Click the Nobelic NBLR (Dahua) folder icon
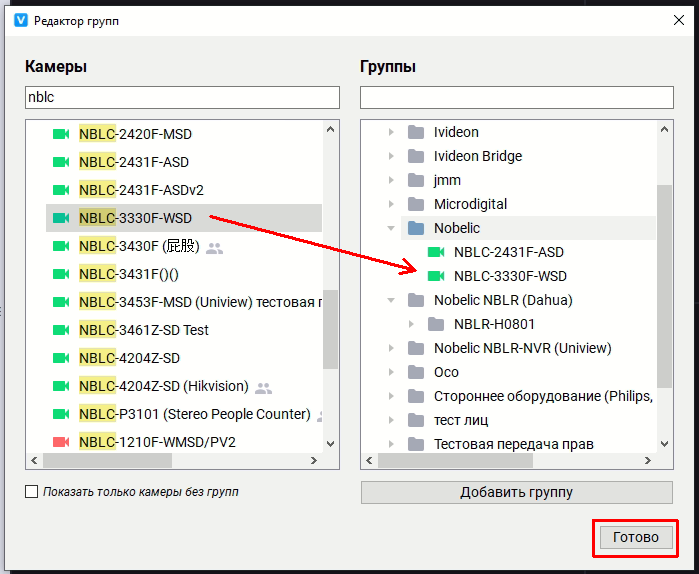Viewport: 699px width, 574px height. pos(416,300)
